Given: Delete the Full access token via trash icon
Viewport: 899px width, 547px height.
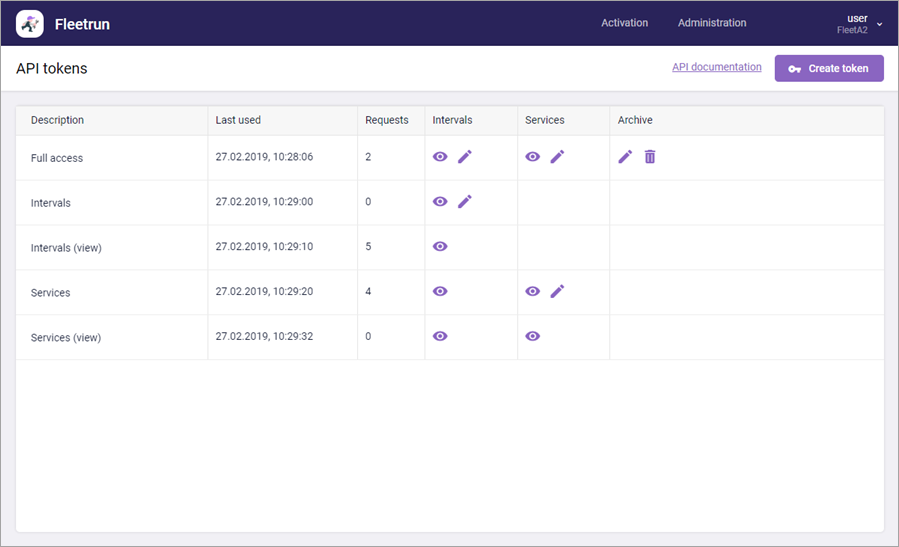Looking at the screenshot, I should point(650,157).
